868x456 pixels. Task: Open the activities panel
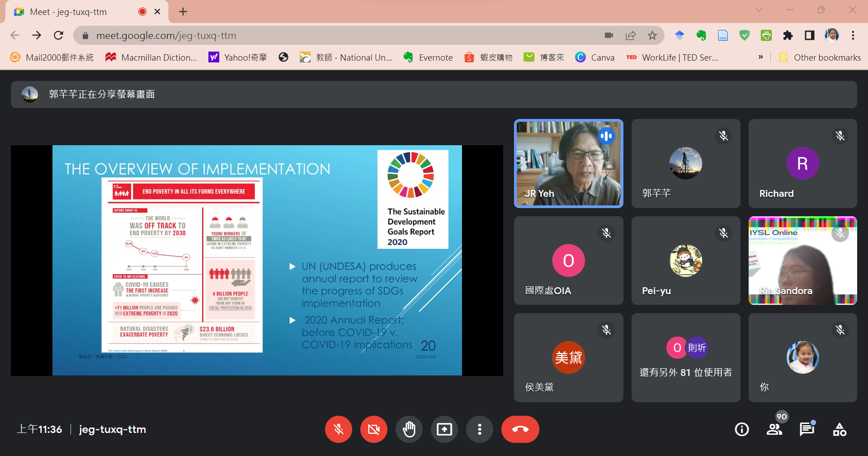tap(840, 429)
